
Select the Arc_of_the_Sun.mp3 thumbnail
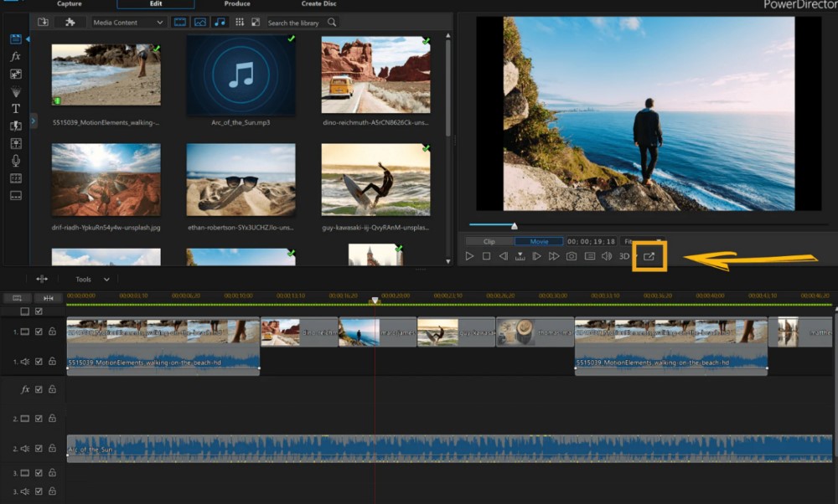coord(241,75)
